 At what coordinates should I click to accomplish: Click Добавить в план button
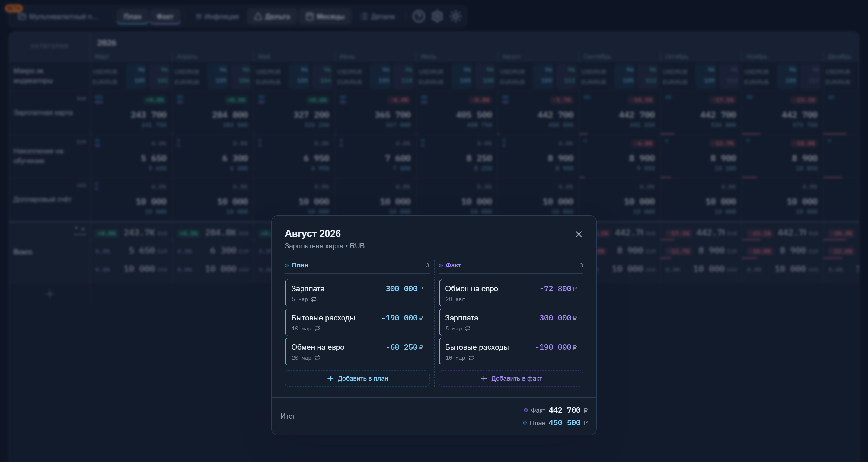click(357, 378)
